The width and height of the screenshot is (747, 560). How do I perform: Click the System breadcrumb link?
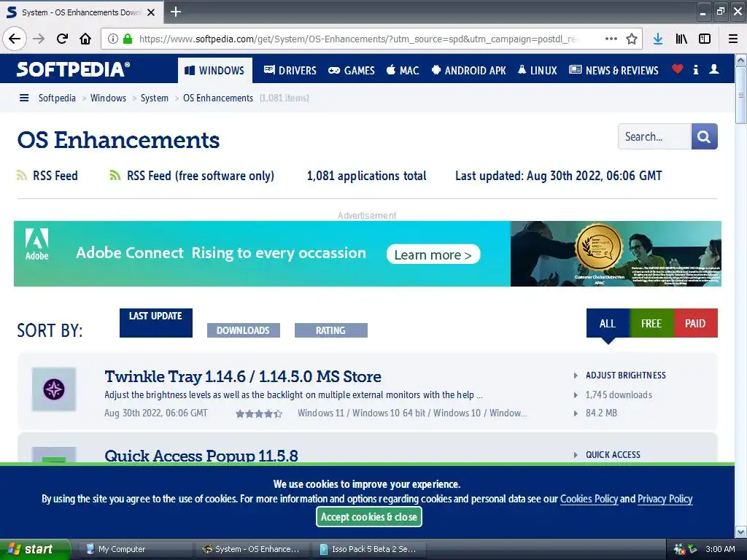(155, 98)
